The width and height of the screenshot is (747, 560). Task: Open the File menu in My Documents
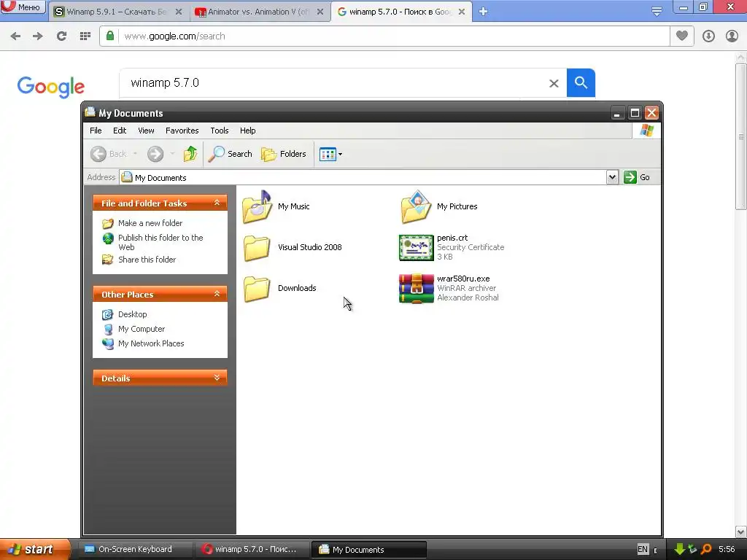(96, 131)
